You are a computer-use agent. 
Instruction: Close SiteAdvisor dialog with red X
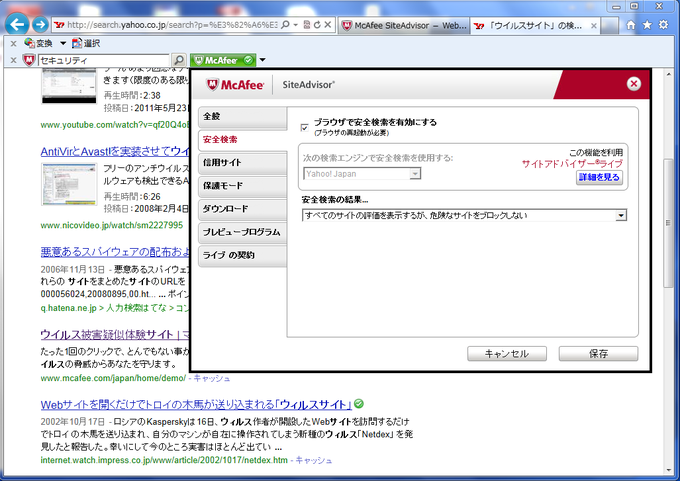(x=634, y=84)
